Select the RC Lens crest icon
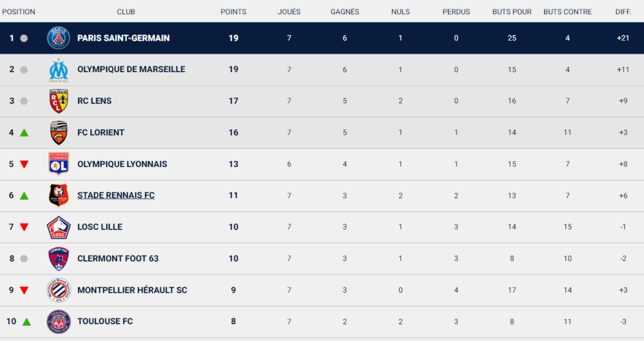 pyautogui.click(x=59, y=101)
